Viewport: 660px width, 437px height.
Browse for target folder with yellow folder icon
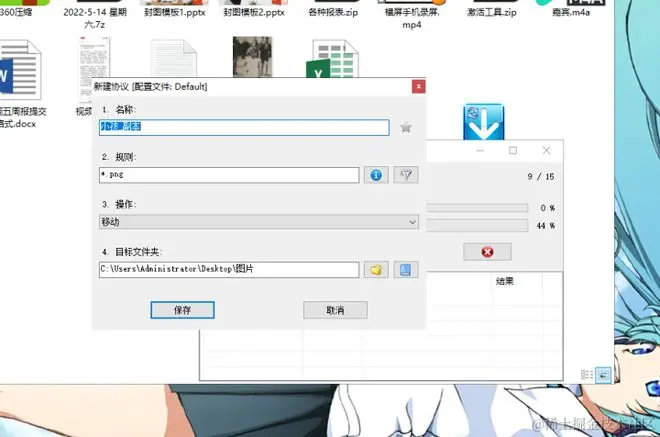tap(376, 269)
